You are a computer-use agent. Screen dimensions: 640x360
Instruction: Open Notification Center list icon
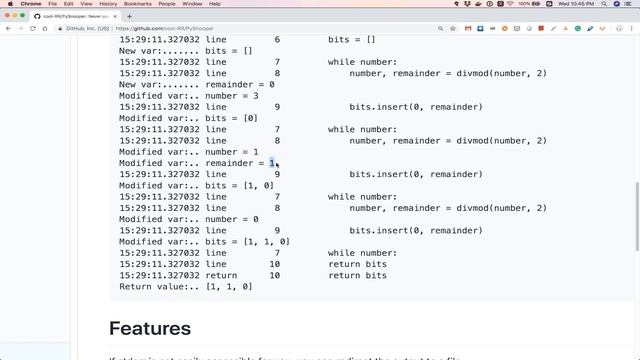pyautogui.click(x=628, y=4)
